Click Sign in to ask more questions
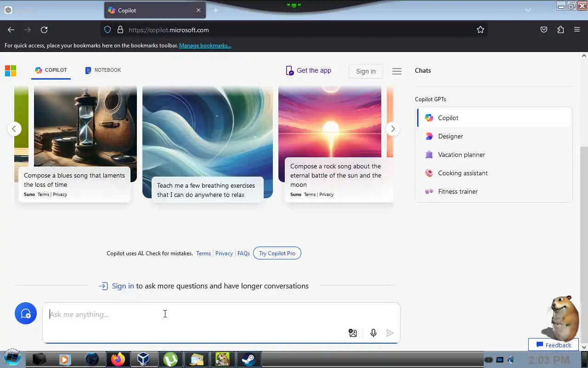Screen dimensions: 588x368 pyautogui.click(x=123, y=286)
